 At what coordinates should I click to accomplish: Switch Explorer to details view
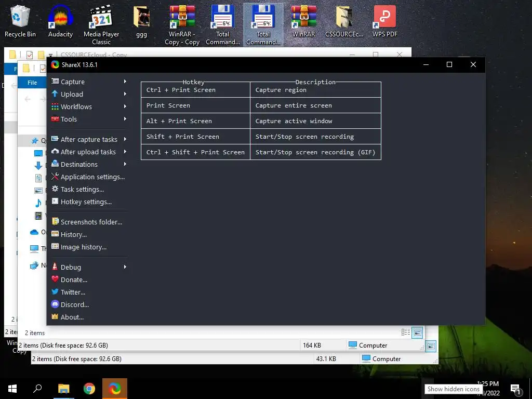click(405, 332)
